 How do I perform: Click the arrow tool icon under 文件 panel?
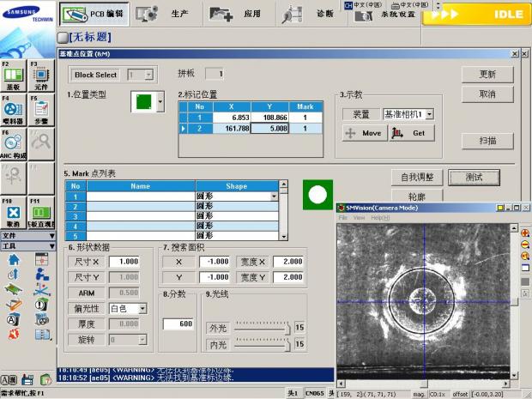coord(14,274)
